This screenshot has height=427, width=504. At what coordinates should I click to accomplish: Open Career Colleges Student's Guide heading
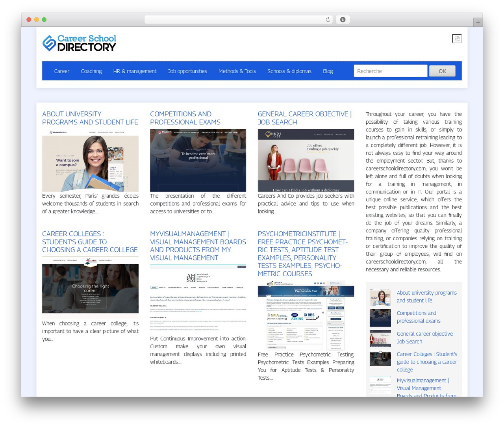pyautogui.click(x=90, y=242)
